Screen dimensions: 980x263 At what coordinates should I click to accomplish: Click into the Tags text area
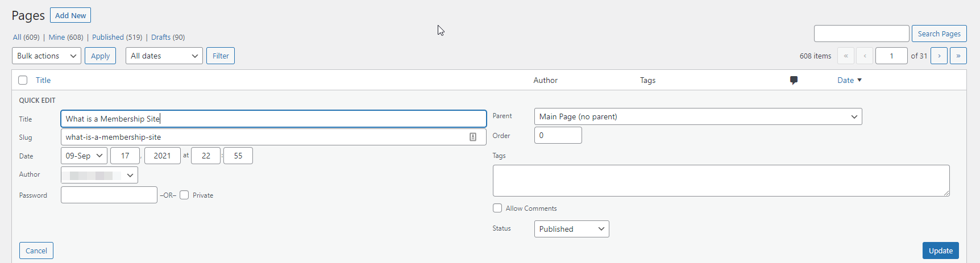pyautogui.click(x=720, y=181)
